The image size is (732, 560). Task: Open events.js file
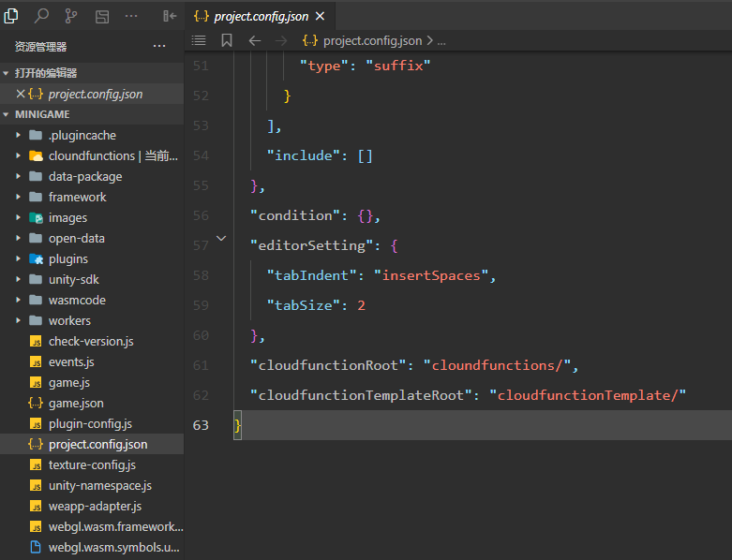tap(92, 361)
